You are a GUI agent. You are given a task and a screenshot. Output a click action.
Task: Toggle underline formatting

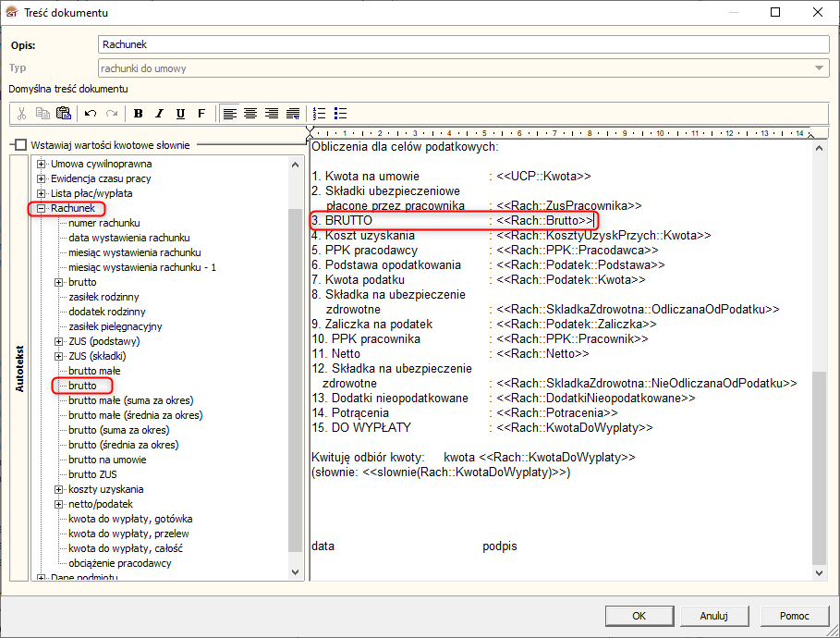(180, 114)
